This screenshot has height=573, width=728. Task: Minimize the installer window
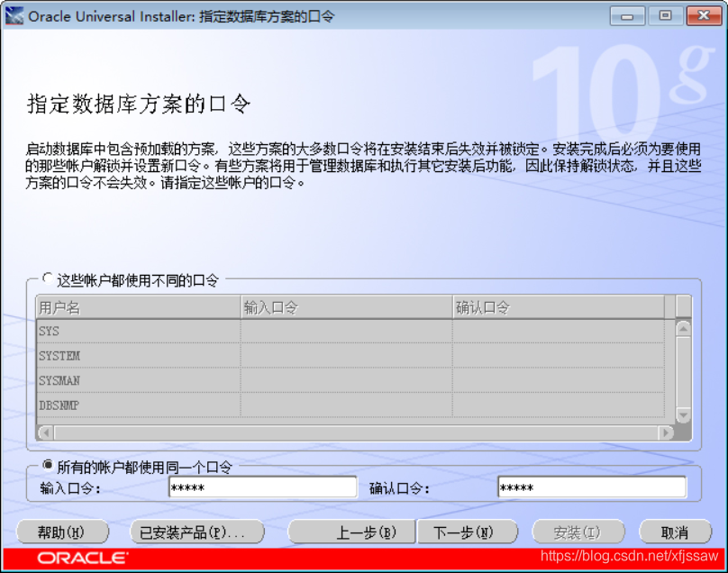627,16
